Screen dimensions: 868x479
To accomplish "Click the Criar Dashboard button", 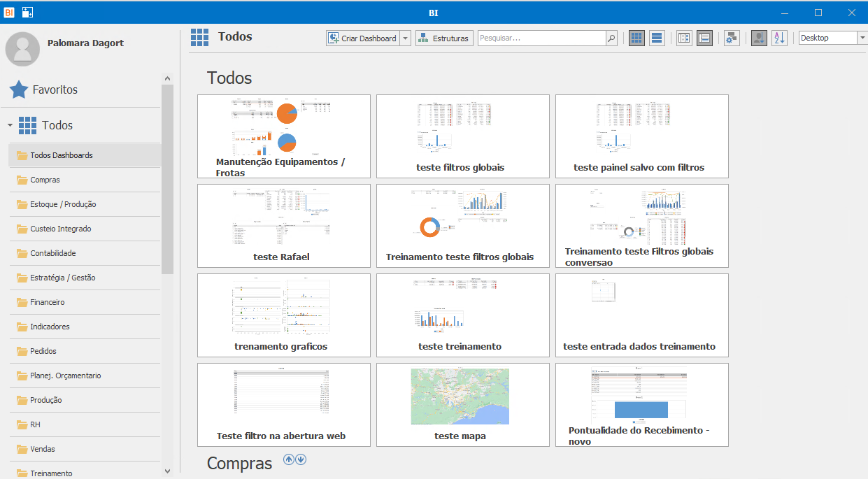I will [363, 38].
